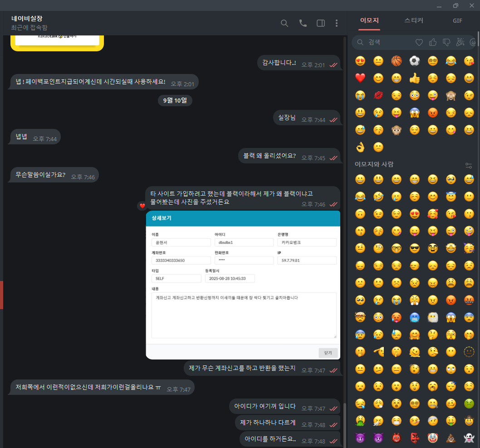Image resolution: width=480 pixels, height=448 pixels.
Task: Insert the soccer ball emoji from recents
Action: click(x=415, y=61)
